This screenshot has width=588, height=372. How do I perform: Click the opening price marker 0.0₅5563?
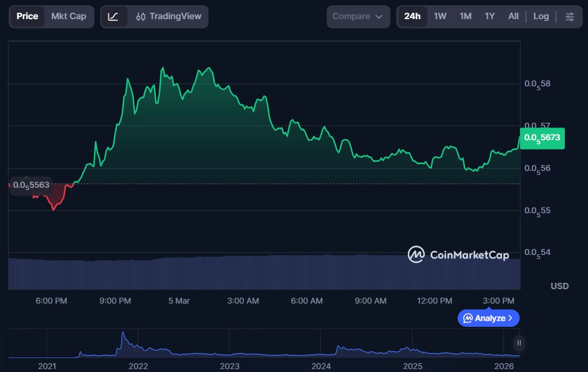tap(31, 185)
